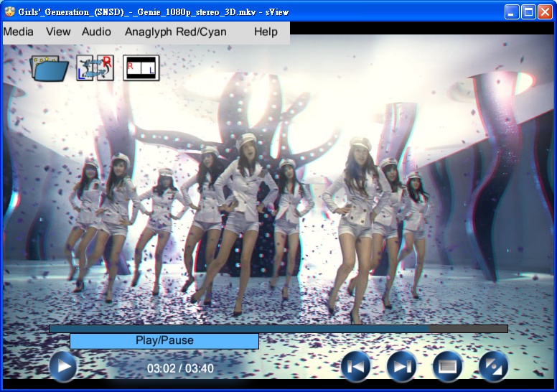
Task: Click the swap left/right views icon
Action: coord(95,67)
